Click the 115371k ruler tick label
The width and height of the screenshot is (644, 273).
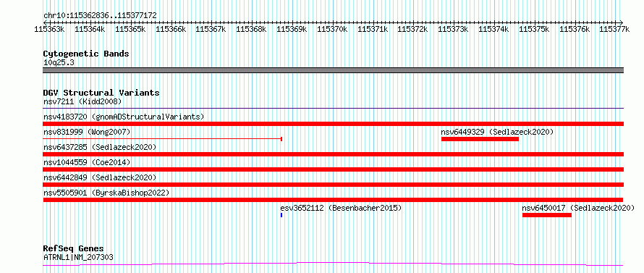click(373, 29)
